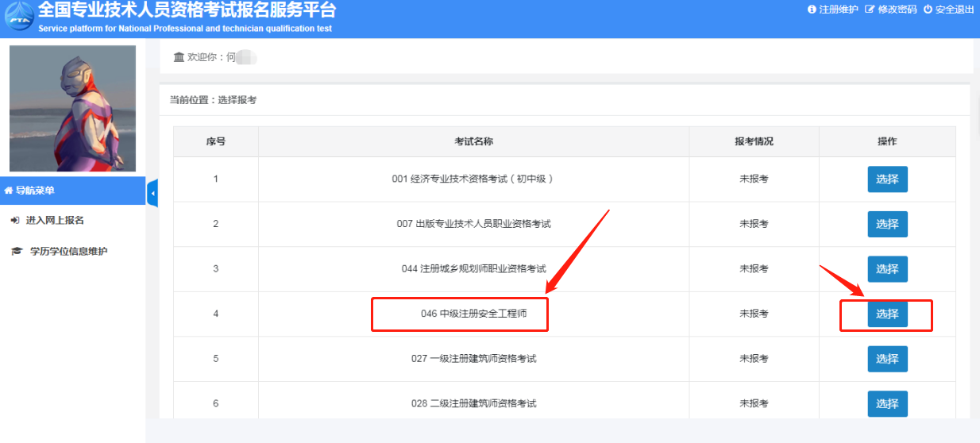980x443 pixels.
Task: Click the user avatar photo
Action: 72,108
